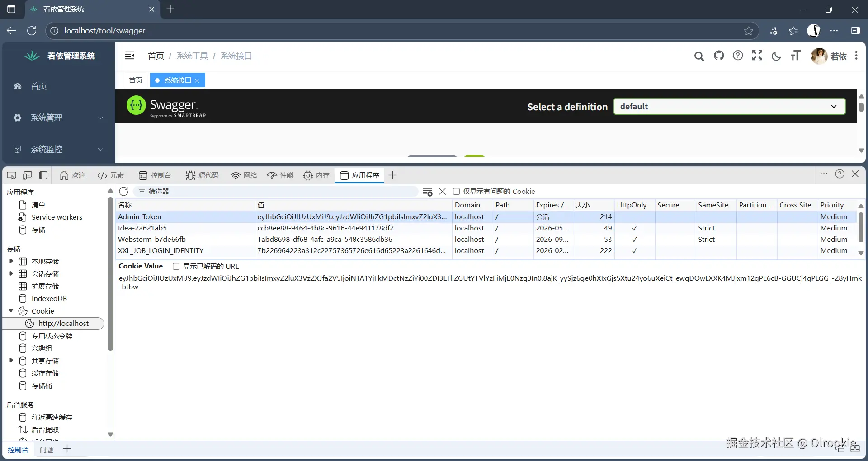Check the 显示已解码的 URL box

coord(176,267)
